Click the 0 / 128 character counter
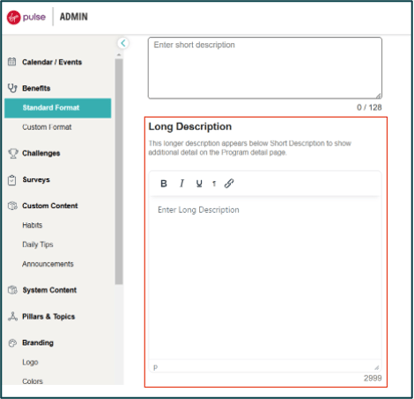The width and height of the screenshot is (414, 399). point(369,107)
